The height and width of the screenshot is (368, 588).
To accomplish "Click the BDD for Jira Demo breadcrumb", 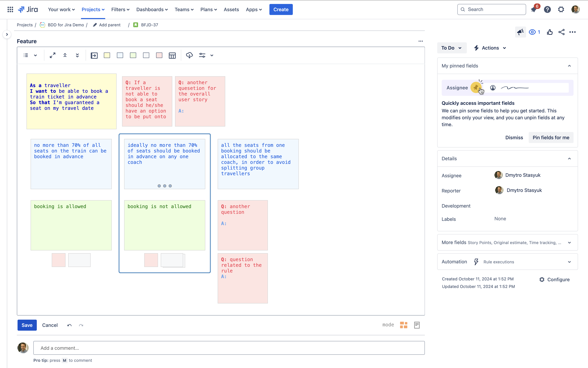I will pos(66,25).
